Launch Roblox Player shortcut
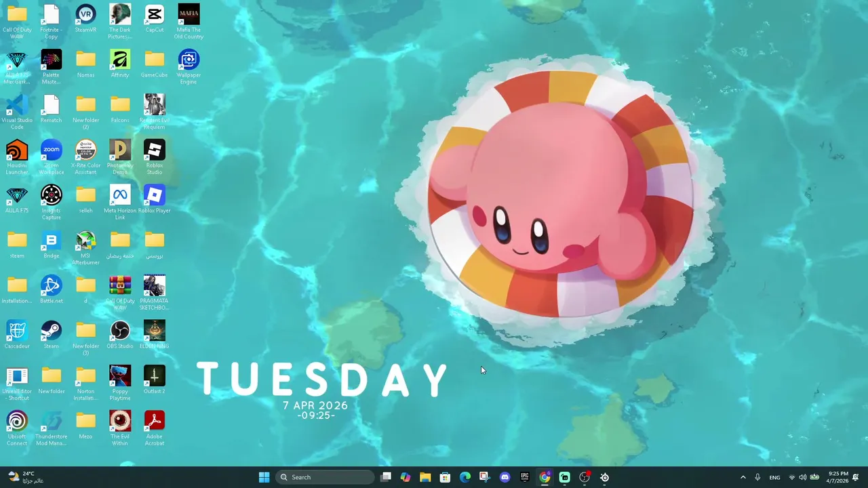Screen dimensions: 868x488 pos(155,200)
